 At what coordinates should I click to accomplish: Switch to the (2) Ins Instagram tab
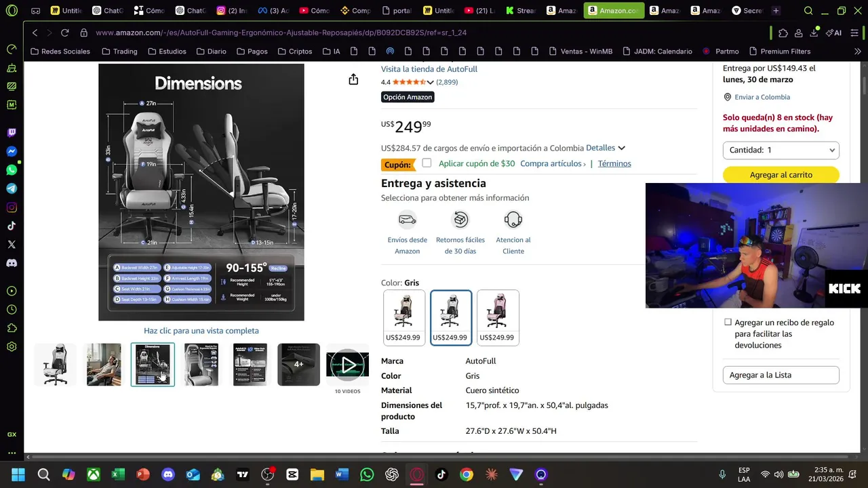(x=231, y=11)
